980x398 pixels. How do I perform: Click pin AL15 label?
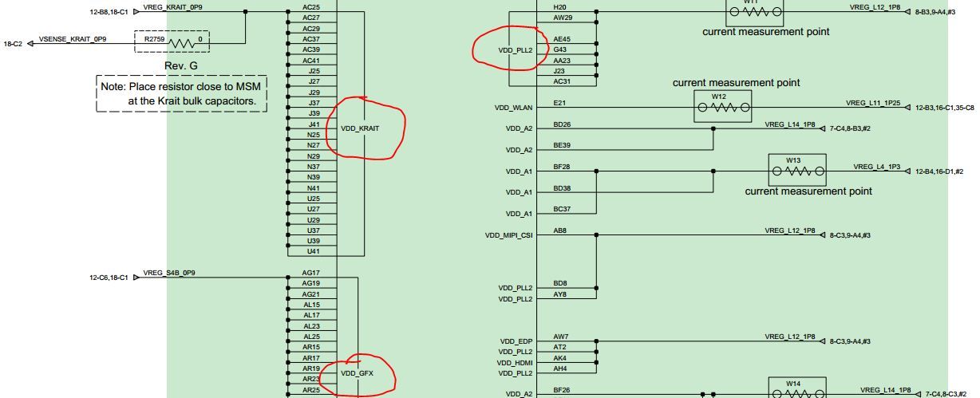coord(312,305)
